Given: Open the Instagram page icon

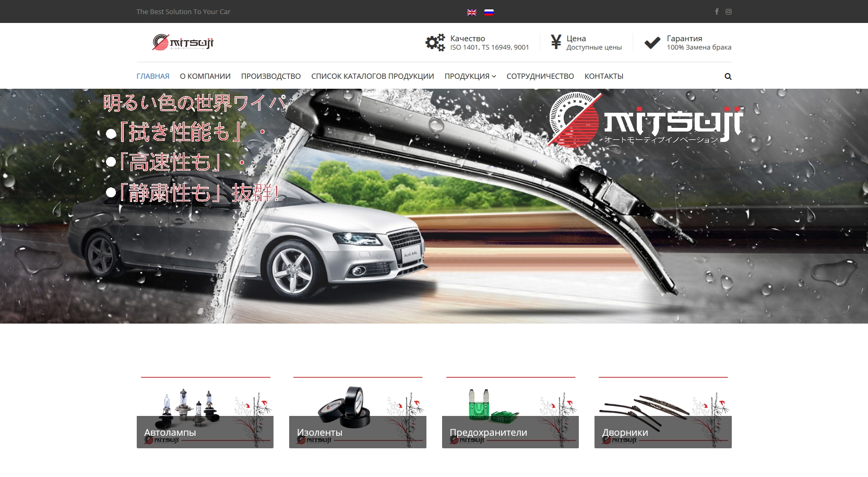Looking at the screenshot, I should coord(729,11).
